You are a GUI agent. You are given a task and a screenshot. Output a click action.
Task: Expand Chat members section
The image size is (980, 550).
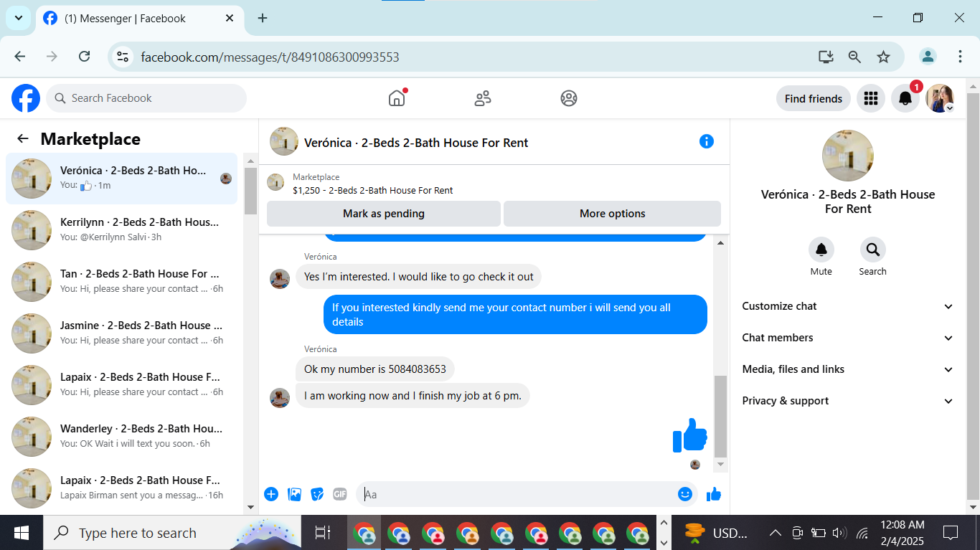(x=848, y=338)
